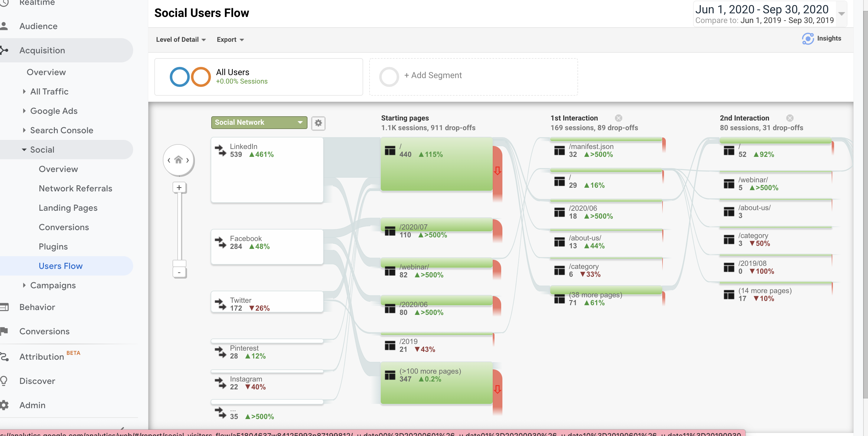
Task: Click the LinkedIn source node arrow icon
Action: coord(221,150)
